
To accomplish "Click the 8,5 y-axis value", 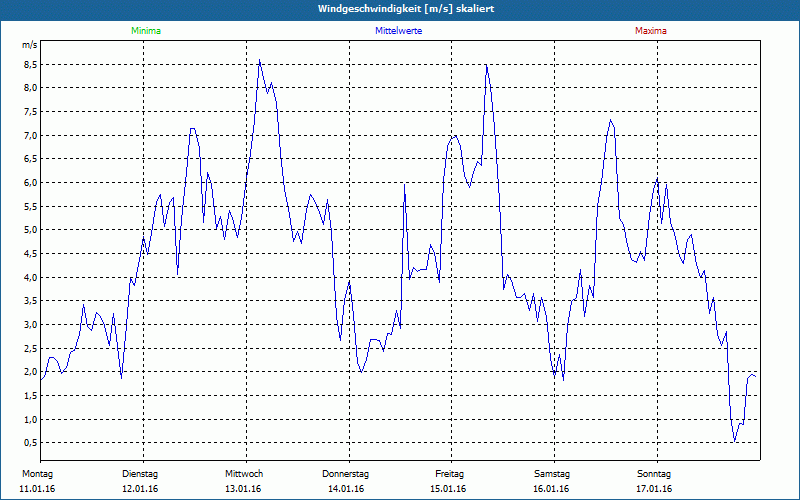I will (x=30, y=64).
